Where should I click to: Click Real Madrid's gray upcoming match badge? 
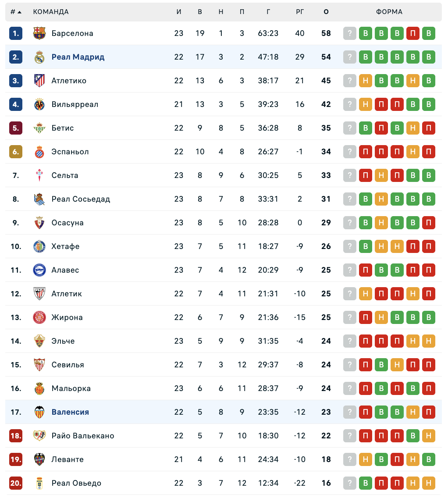(x=350, y=57)
